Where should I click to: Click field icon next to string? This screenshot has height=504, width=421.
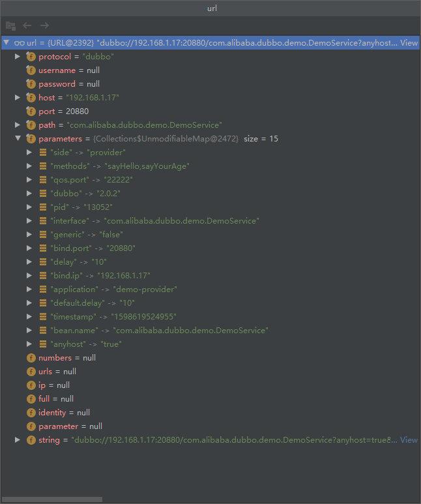coord(31,440)
